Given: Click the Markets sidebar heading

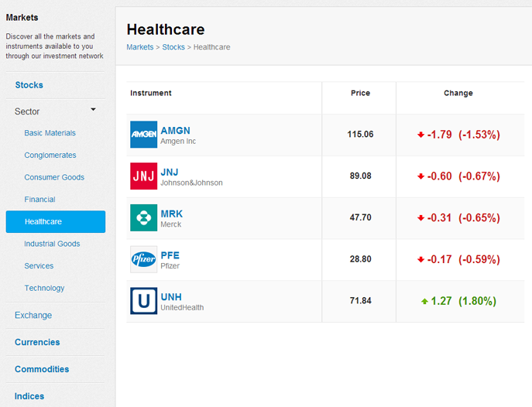Looking at the screenshot, I should (x=22, y=17).
